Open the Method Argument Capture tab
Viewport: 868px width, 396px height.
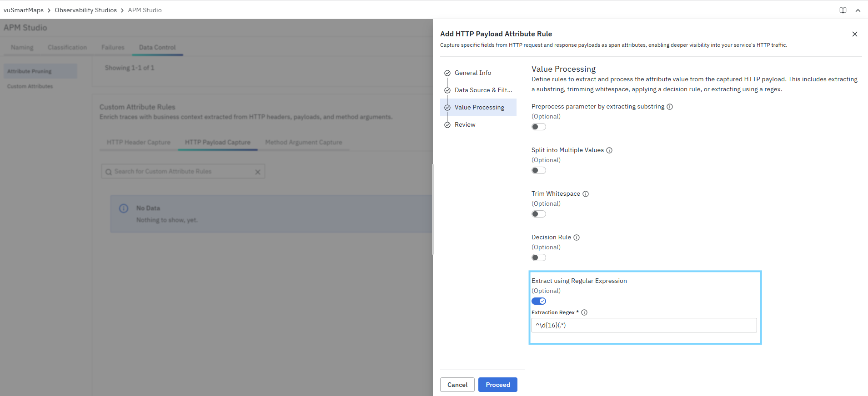[304, 142]
